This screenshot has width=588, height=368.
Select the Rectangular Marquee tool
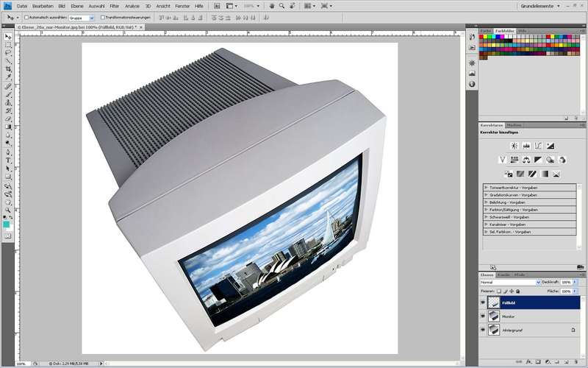coord(8,45)
